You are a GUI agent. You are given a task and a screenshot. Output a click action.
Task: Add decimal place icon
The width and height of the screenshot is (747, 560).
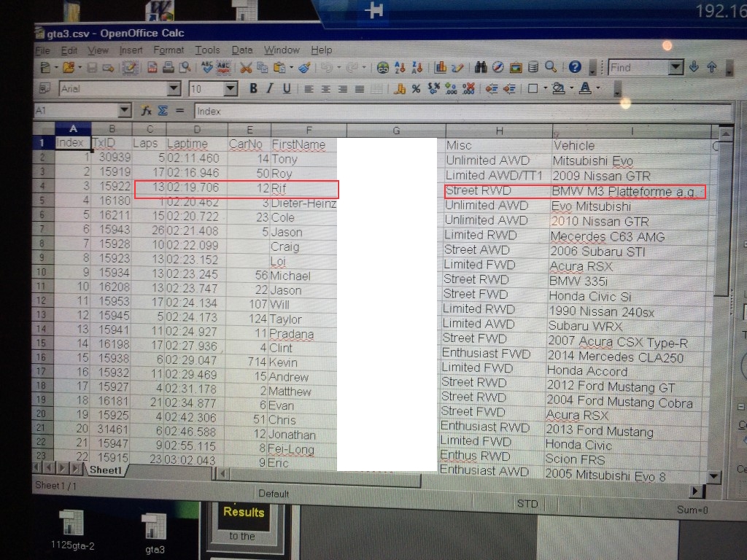tap(451, 88)
